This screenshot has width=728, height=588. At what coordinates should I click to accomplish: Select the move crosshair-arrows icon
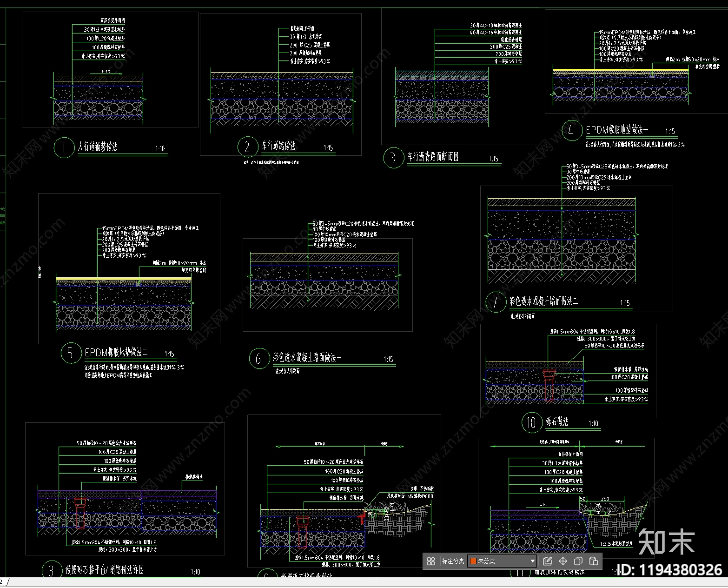point(563,561)
